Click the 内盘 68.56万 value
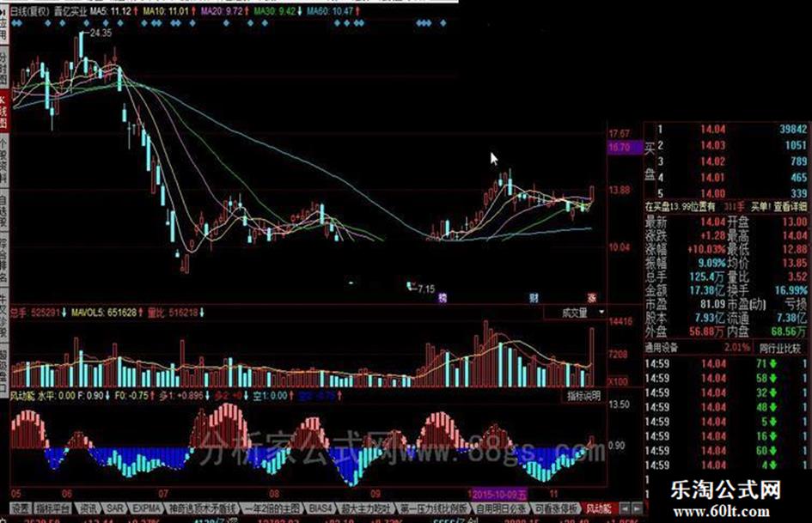Viewport: 812px width, 523px height. tap(789, 331)
